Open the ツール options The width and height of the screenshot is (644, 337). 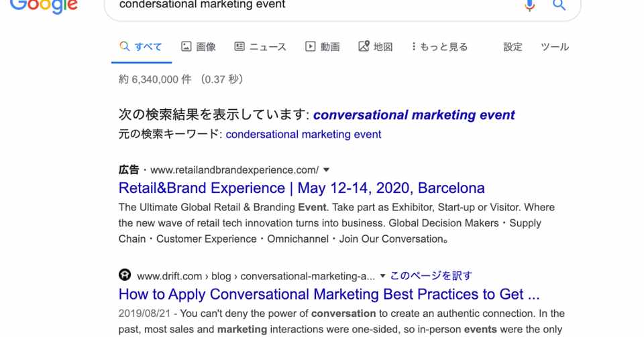(555, 47)
